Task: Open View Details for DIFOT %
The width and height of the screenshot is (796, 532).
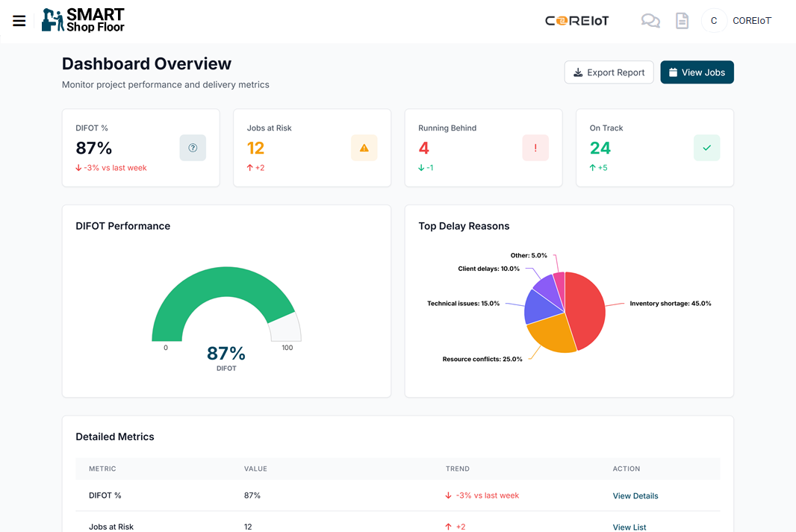Action: click(635, 495)
